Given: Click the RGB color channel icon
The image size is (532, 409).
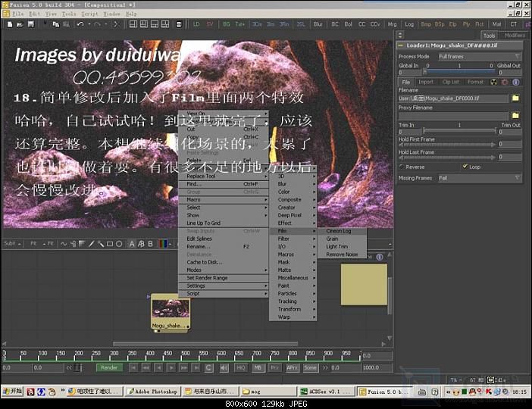Looking at the screenshot, I should point(163,244).
